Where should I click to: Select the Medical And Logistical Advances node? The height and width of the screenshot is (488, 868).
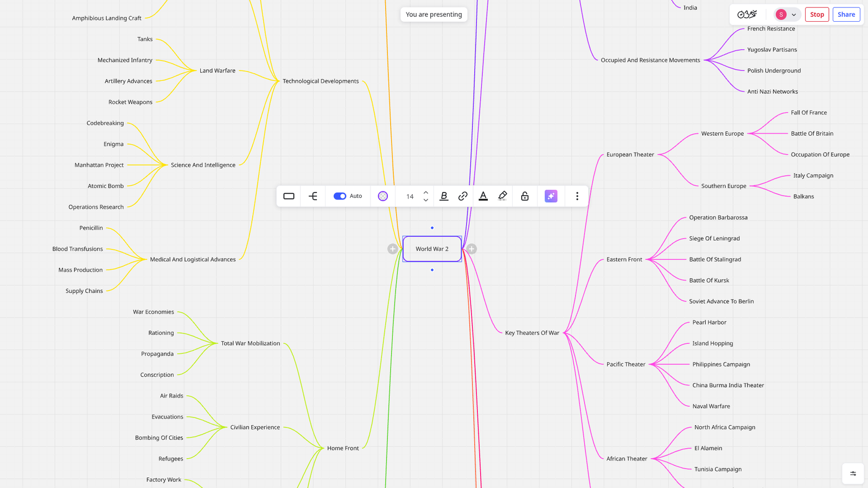193,259
